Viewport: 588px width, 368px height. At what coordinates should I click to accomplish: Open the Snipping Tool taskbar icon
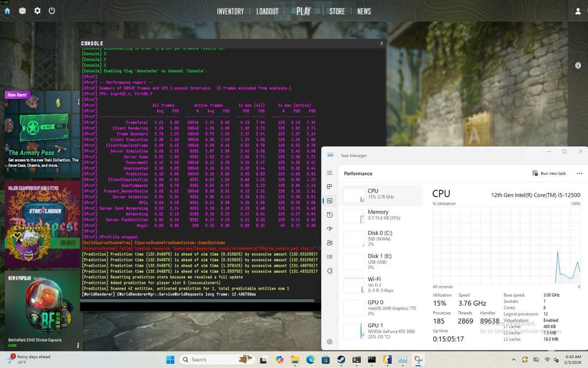[x=418, y=360]
